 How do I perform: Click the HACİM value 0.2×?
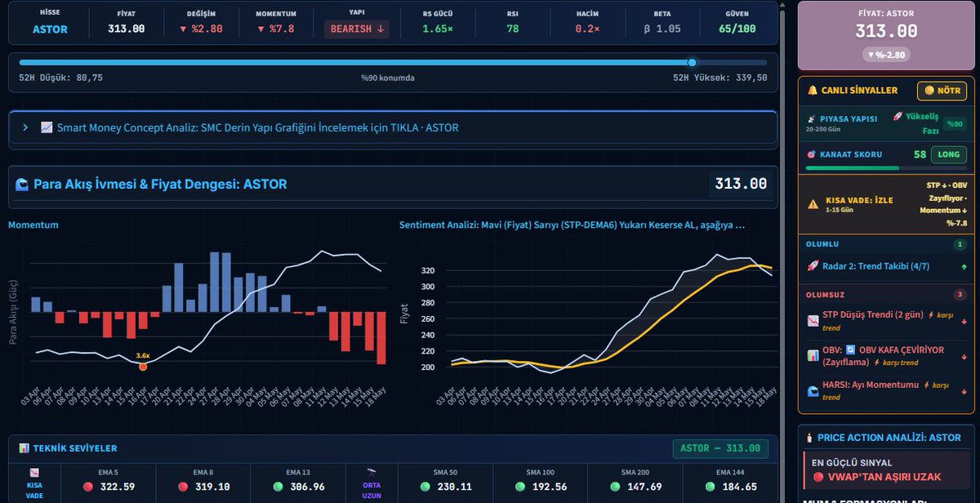point(586,29)
